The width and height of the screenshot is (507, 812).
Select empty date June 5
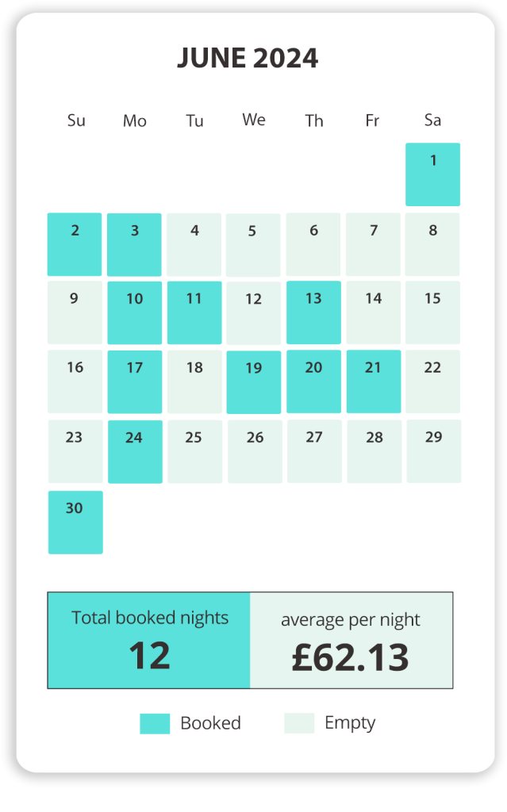[253, 244]
